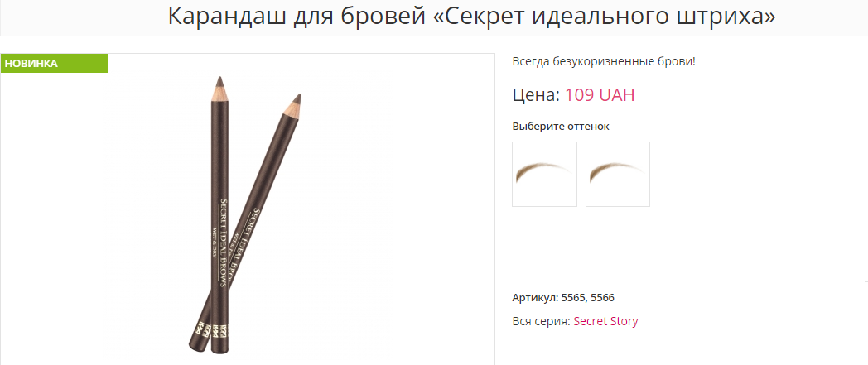Viewport: 868px width, 365px height.
Task: Select the first eyebrow shade swatch
Action: (x=544, y=174)
